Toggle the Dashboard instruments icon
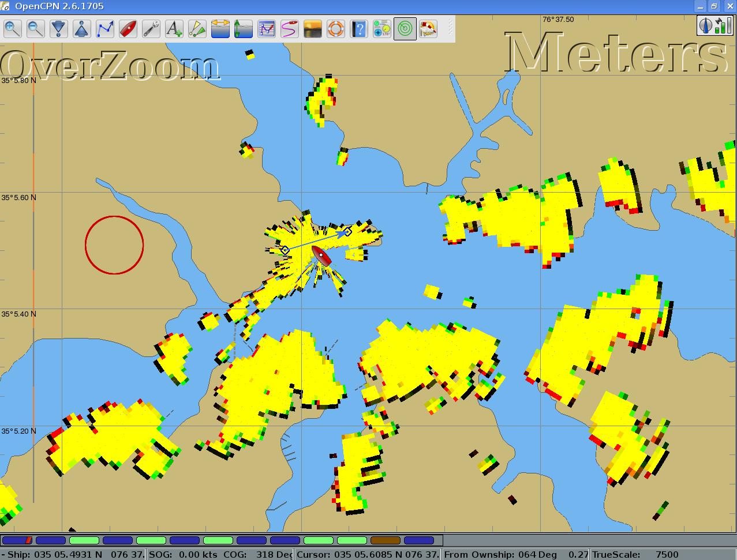The width and height of the screenshot is (737, 560). click(x=382, y=28)
